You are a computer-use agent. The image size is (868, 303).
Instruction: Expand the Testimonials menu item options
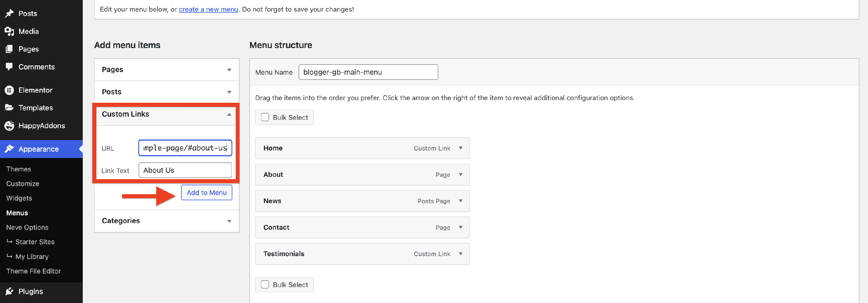460,254
